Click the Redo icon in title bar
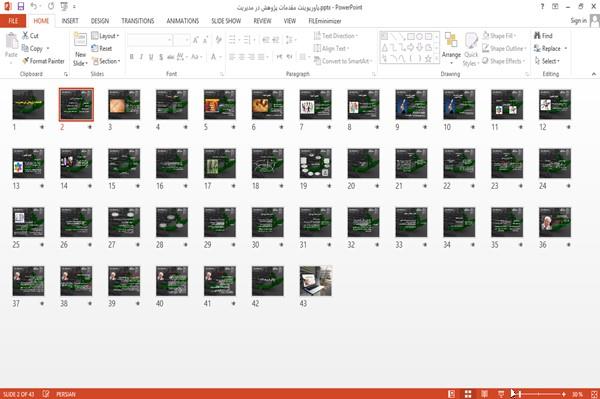The width and height of the screenshot is (600, 399). tap(51, 7)
